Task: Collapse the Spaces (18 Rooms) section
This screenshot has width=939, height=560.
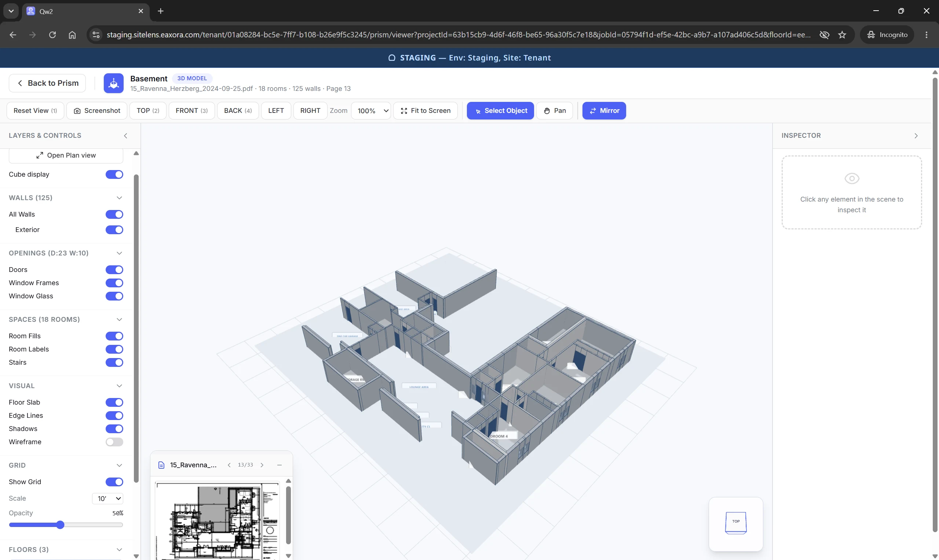Action: pos(119,320)
